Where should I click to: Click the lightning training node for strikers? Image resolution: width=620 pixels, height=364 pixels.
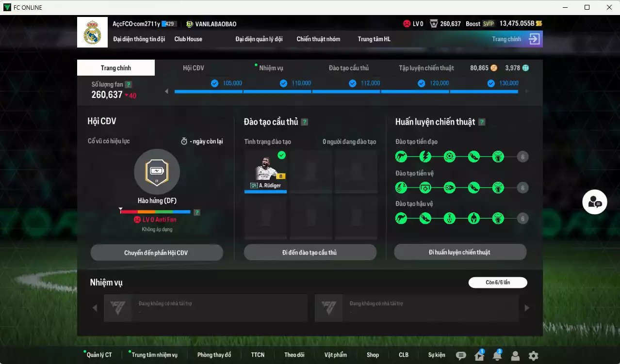click(x=425, y=156)
